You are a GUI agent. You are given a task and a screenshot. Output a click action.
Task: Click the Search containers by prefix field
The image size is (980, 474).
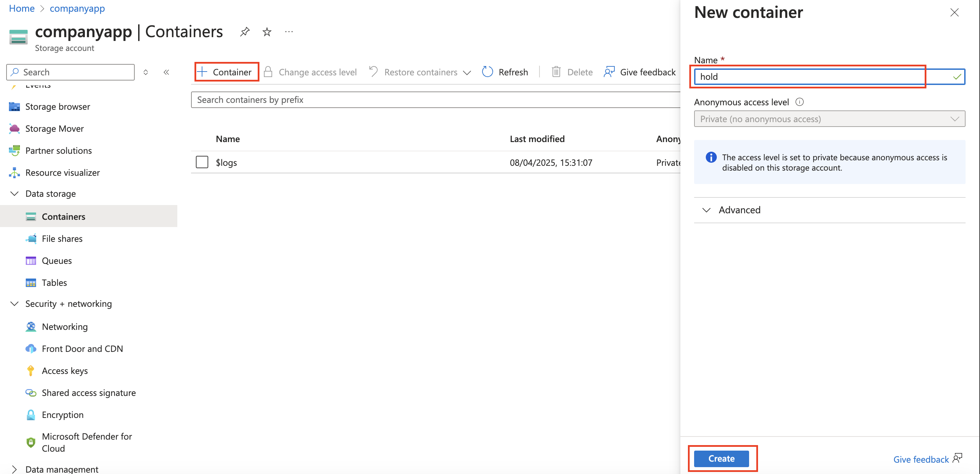[x=436, y=100]
